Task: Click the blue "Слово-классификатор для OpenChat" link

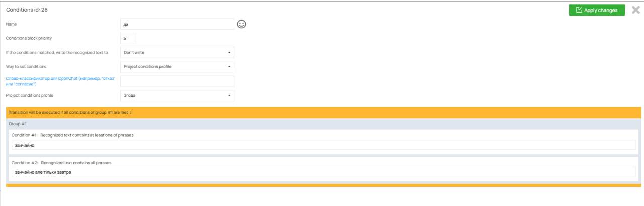Action: (x=60, y=81)
